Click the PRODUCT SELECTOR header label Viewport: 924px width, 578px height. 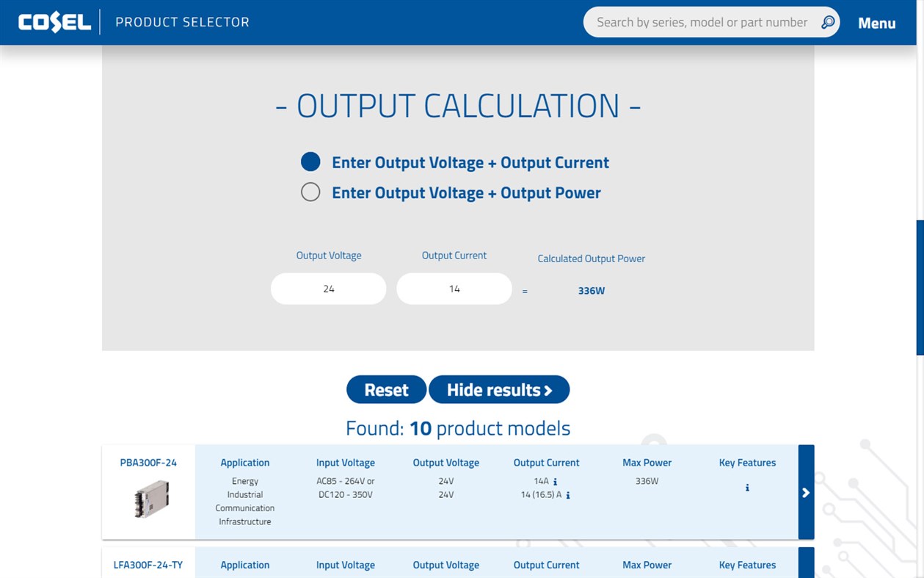coord(182,22)
